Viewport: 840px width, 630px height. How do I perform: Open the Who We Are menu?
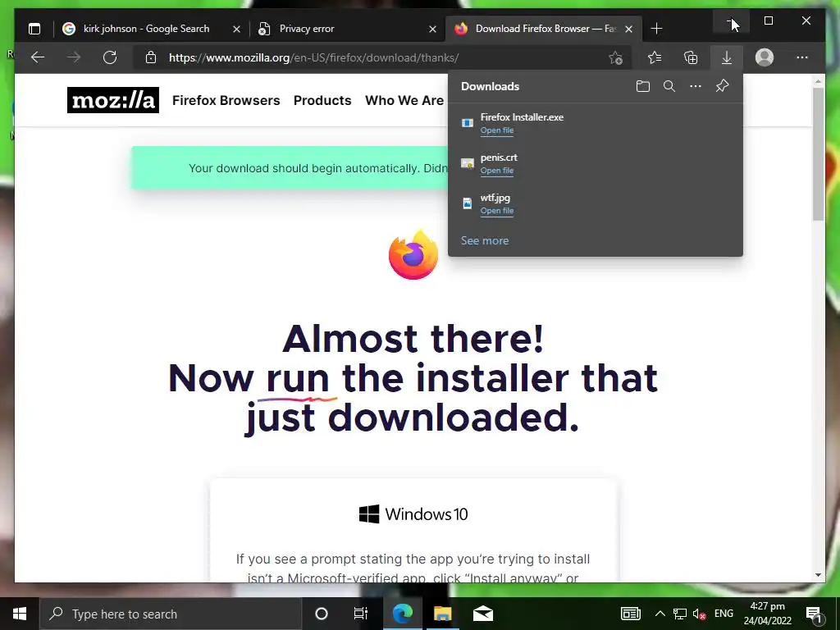point(404,100)
